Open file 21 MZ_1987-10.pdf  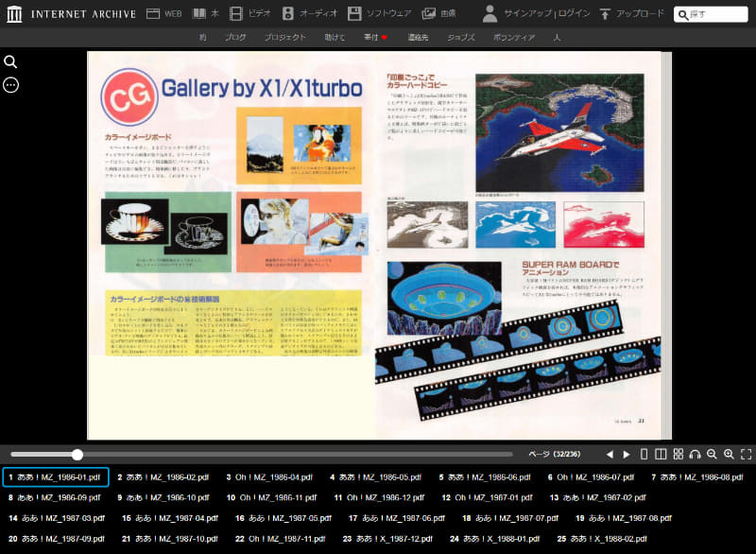pyautogui.click(x=170, y=539)
